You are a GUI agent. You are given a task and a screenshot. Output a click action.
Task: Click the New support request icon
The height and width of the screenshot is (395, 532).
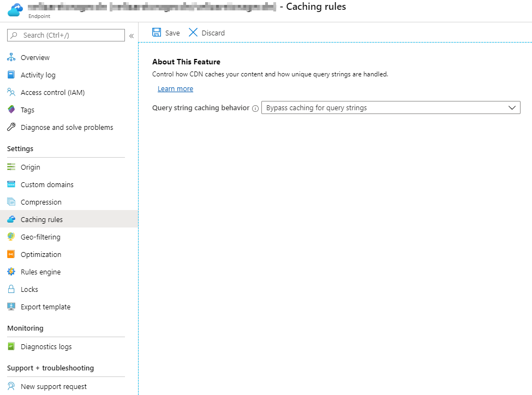click(11, 386)
